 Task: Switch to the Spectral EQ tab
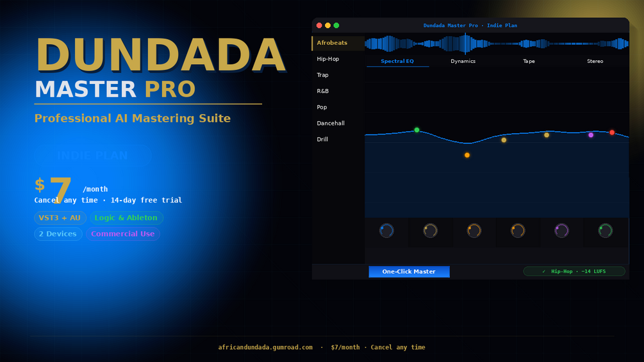click(x=397, y=61)
